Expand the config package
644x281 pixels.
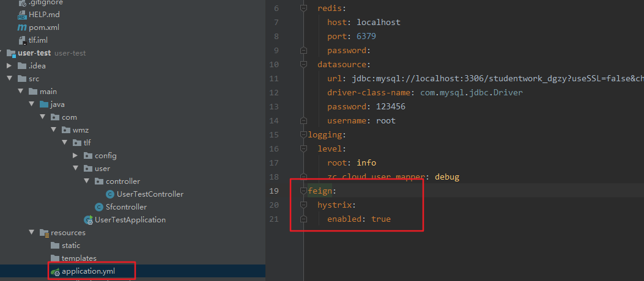[x=75, y=156]
